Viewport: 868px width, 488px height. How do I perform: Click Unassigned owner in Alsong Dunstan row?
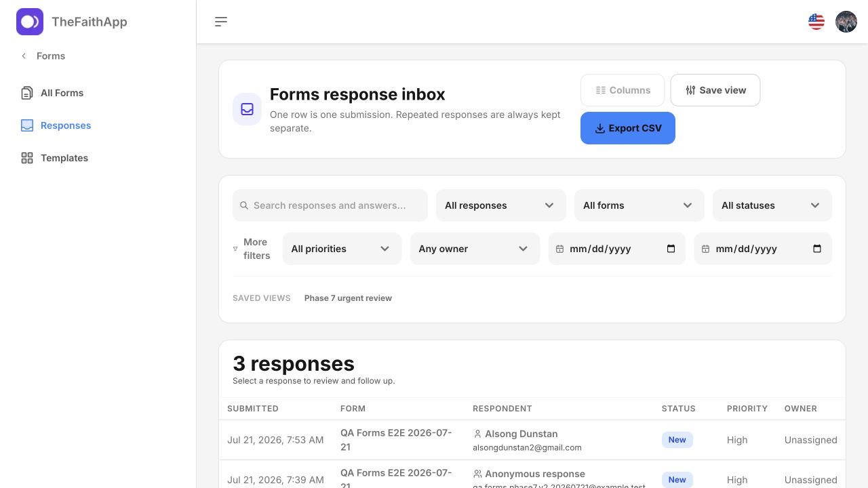pyautogui.click(x=811, y=440)
